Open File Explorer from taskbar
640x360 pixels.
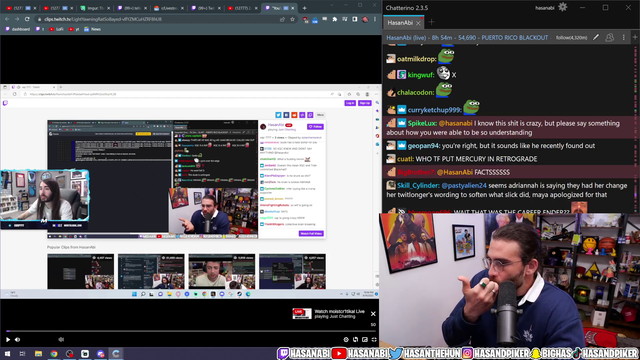38,354
